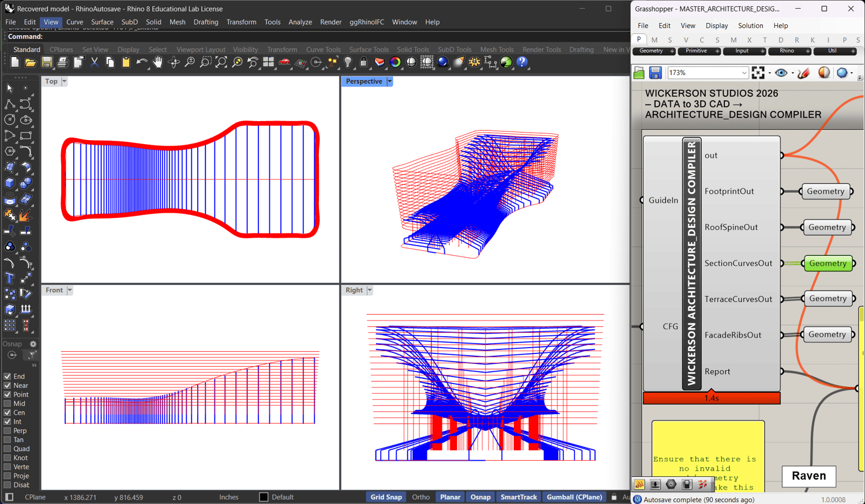The image size is (865, 504).
Task: Click the Explode tool icon
Action: pyautogui.click(x=25, y=215)
